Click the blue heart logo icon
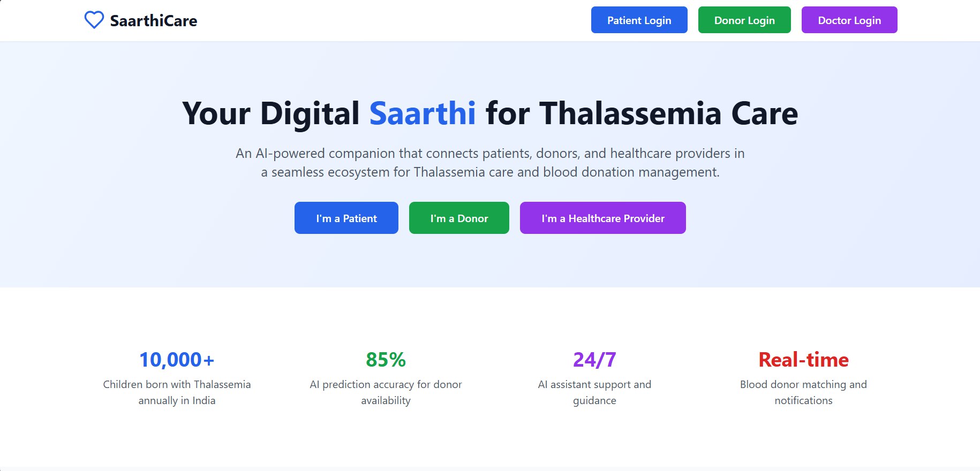The height and width of the screenshot is (471, 980). tap(94, 20)
